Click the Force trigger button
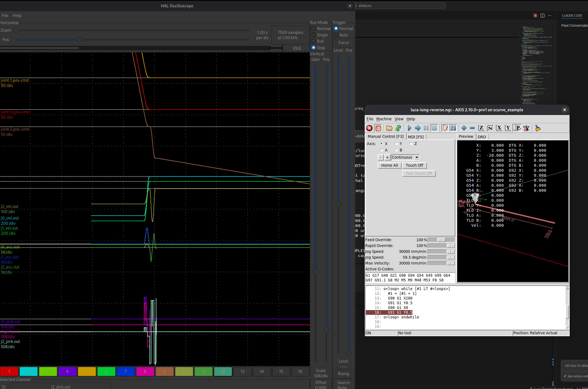This screenshot has height=389, width=588. [343, 43]
